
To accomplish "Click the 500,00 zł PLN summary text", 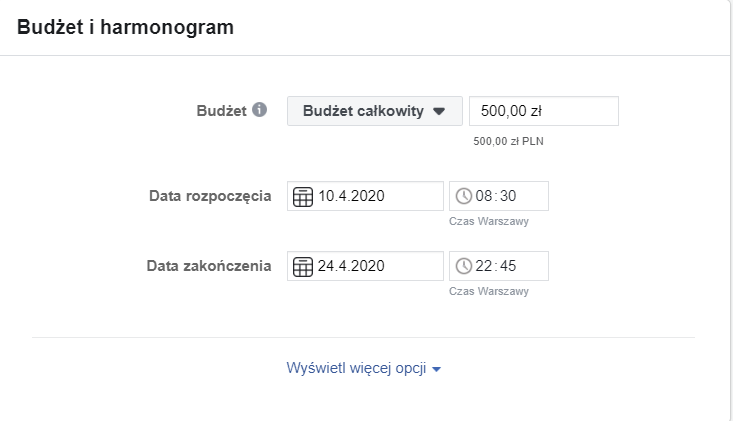I will click(x=508, y=141).
